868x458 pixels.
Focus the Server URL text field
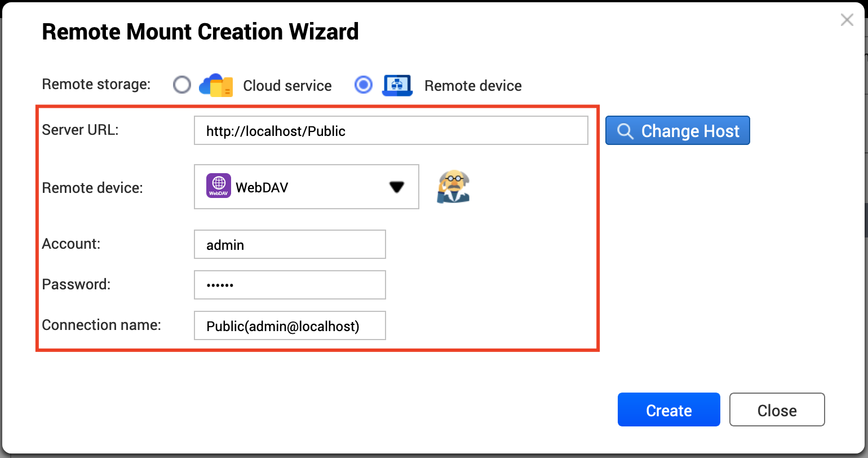click(x=391, y=131)
